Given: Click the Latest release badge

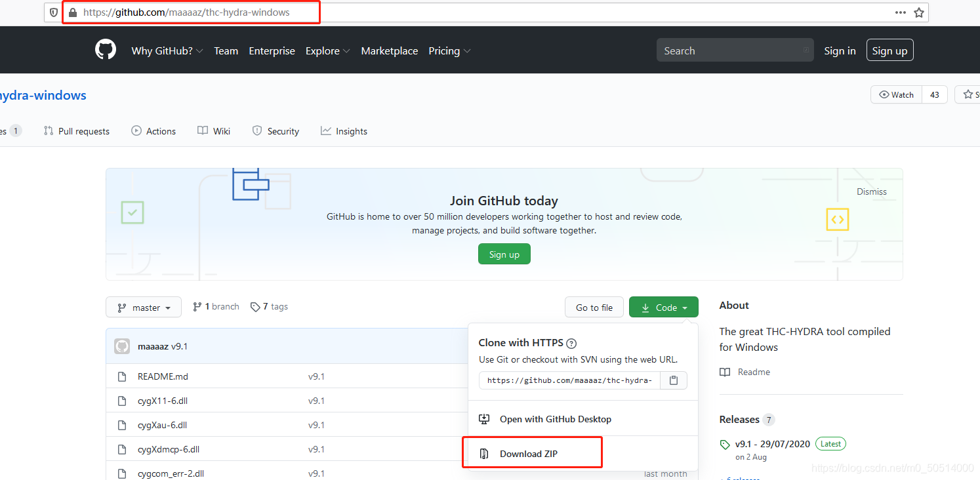Looking at the screenshot, I should point(830,444).
